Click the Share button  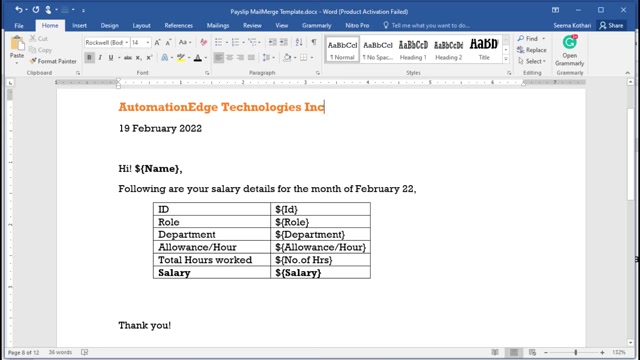[x=611, y=25]
